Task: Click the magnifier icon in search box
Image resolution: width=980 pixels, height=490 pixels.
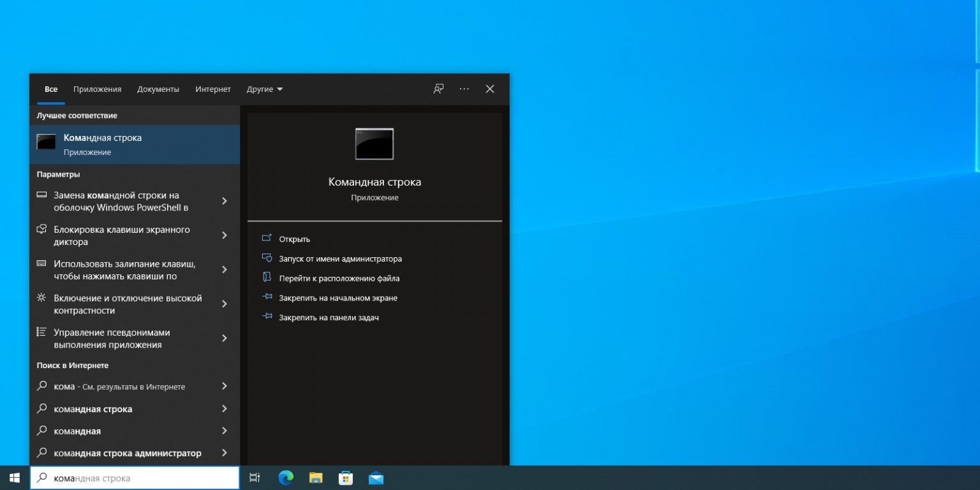Action: [x=41, y=478]
